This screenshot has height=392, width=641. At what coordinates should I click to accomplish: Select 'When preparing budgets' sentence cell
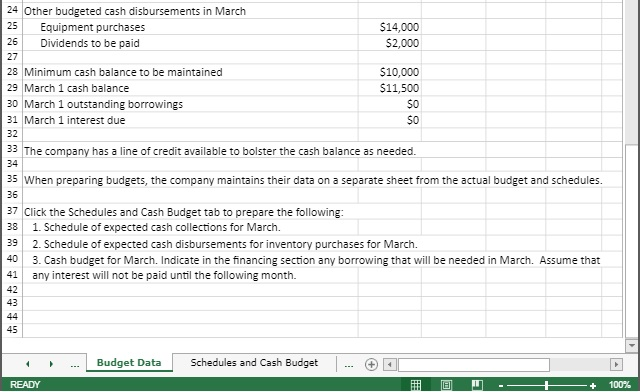(x=313, y=180)
